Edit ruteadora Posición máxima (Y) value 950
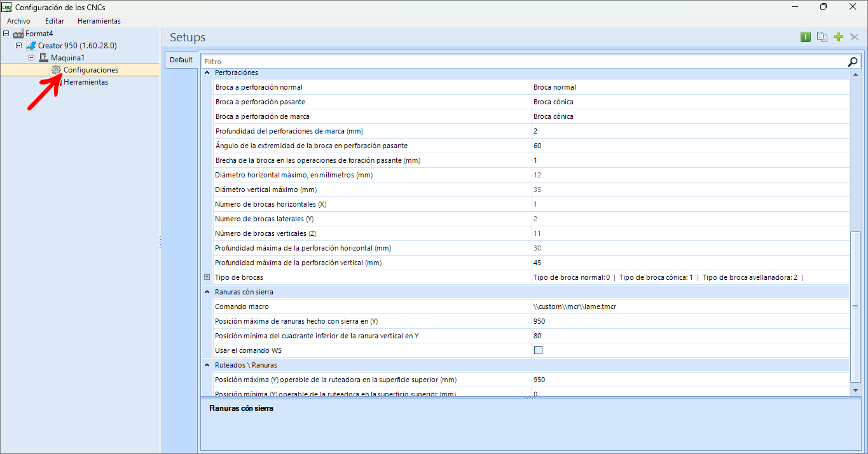This screenshot has height=454, width=868. point(690,380)
